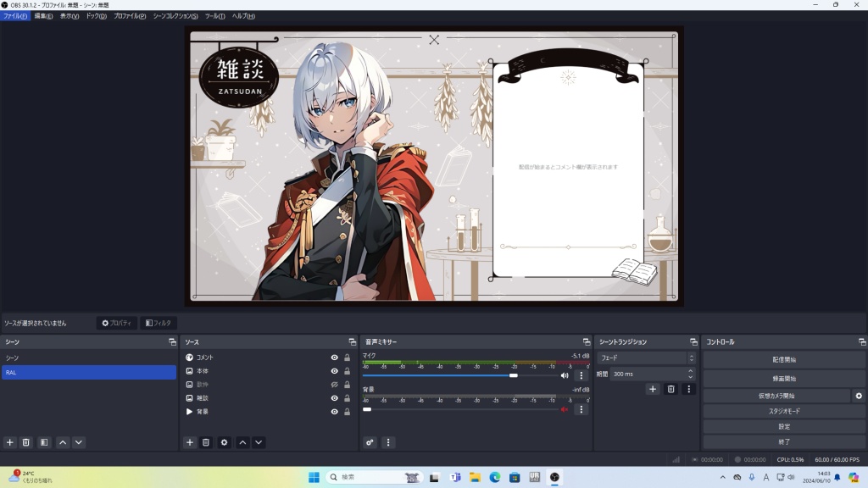
Task: Toggle lock on コメント source
Action: tap(347, 358)
